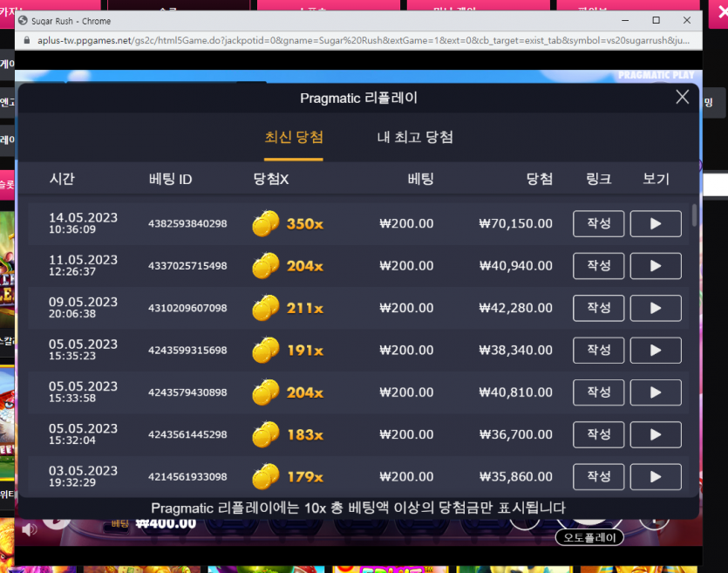This screenshot has height=573, width=728.
Task: Click bet ID 4310209607098
Action: tap(187, 309)
